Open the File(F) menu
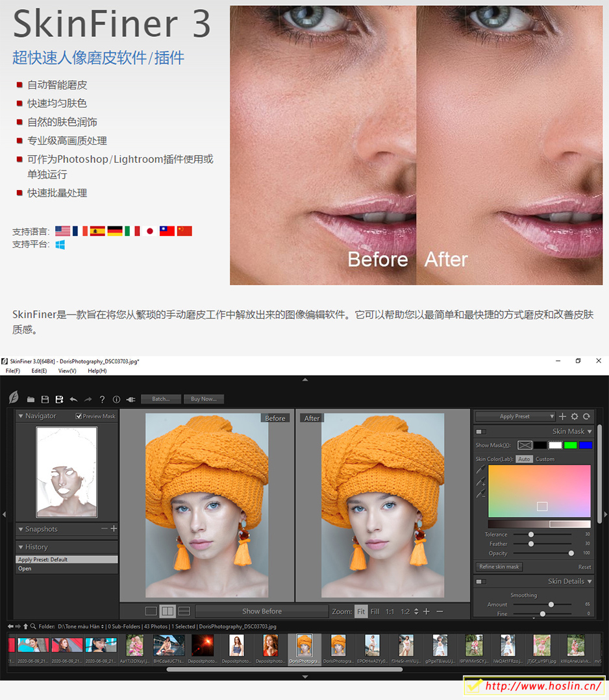Viewport: 609px width, 700px height. [x=12, y=371]
